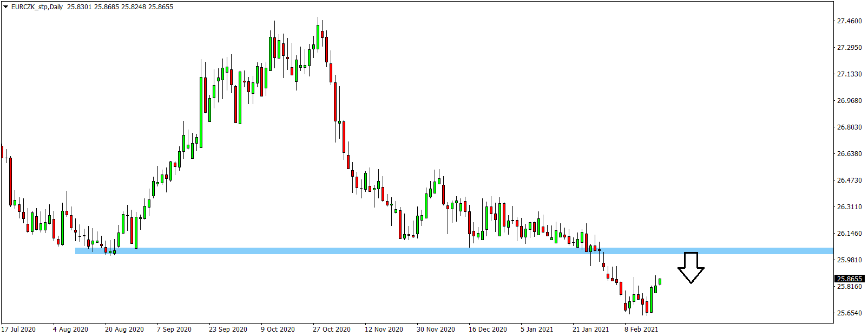
Task: Click the current price tag 25.8655 on axis
Action: coord(850,279)
